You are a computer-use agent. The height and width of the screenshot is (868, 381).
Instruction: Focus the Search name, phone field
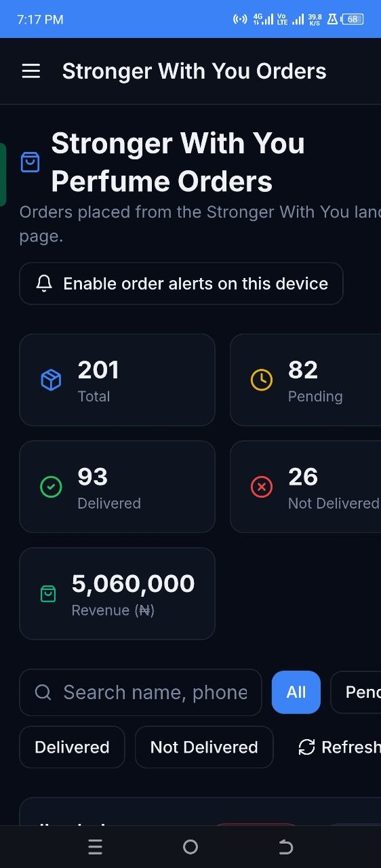[x=140, y=692]
